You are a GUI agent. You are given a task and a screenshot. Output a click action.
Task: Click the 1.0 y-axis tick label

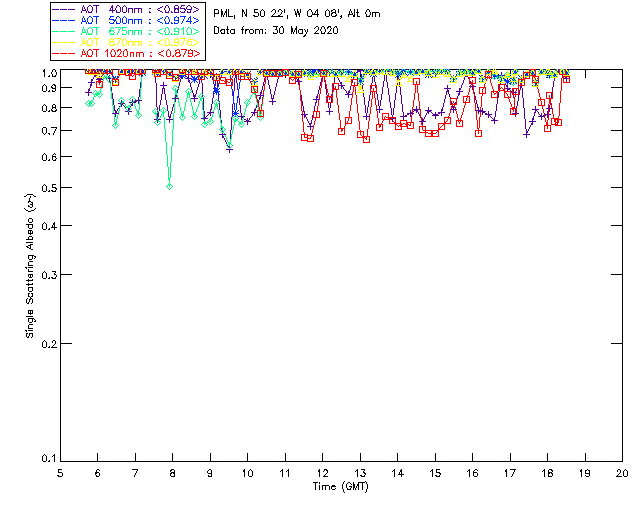pyautogui.click(x=49, y=73)
